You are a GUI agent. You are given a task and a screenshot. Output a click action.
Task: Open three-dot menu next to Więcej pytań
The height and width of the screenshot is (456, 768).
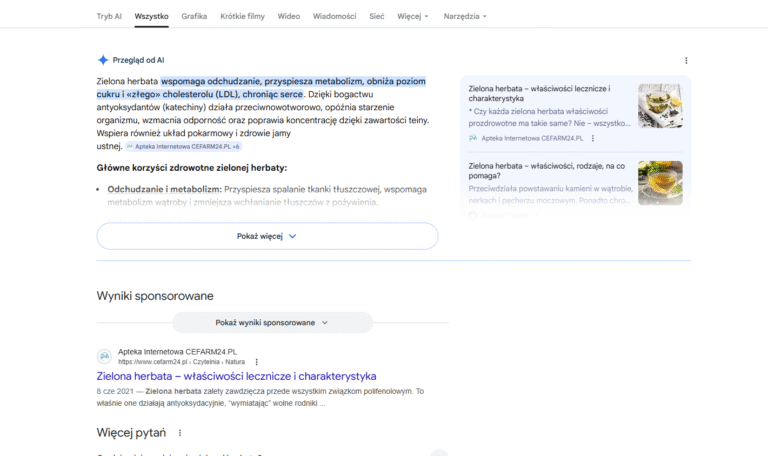tap(180, 433)
